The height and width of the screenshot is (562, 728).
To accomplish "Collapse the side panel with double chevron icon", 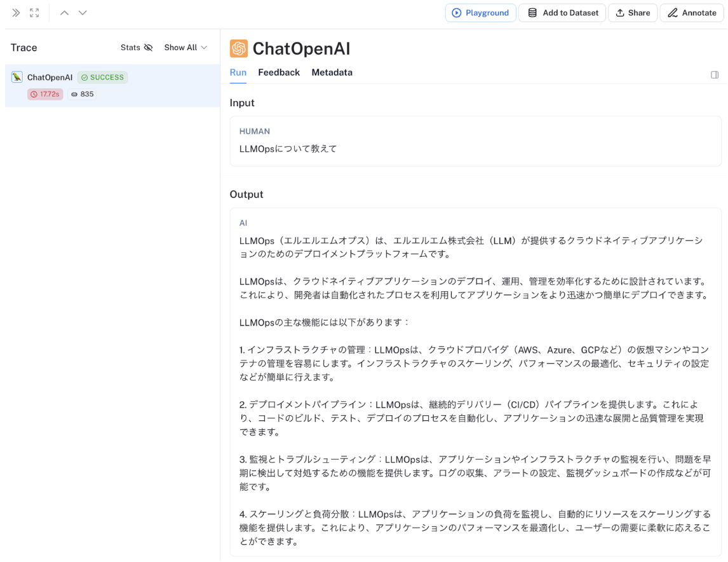I will (x=16, y=13).
